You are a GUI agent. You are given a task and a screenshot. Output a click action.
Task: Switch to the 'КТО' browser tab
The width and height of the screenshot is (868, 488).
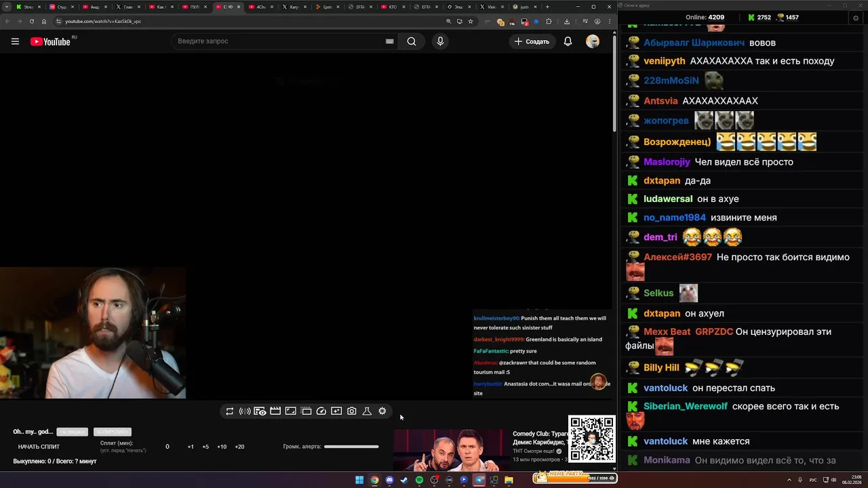point(393,7)
